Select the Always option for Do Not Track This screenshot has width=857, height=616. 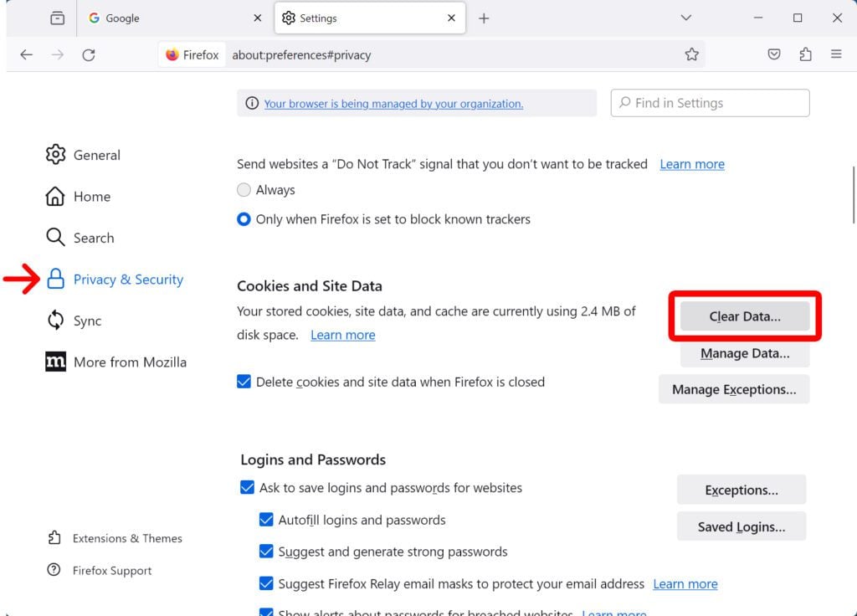coord(244,189)
